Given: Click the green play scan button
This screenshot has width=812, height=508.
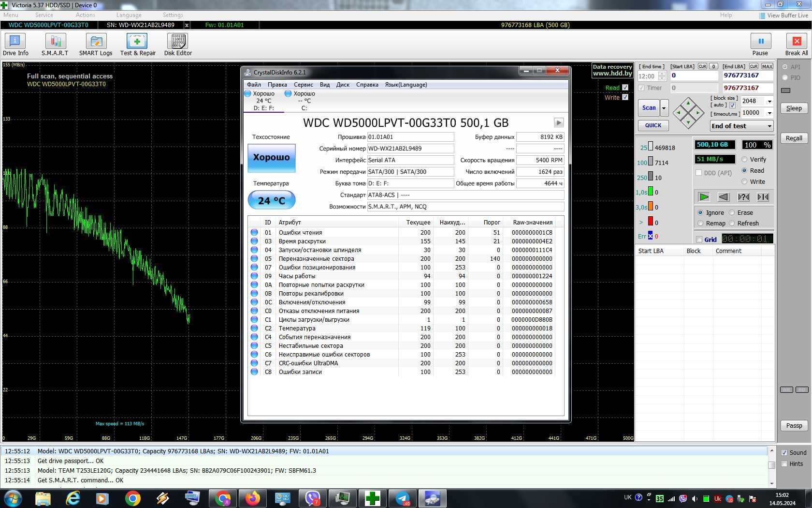Looking at the screenshot, I should 704,197.
